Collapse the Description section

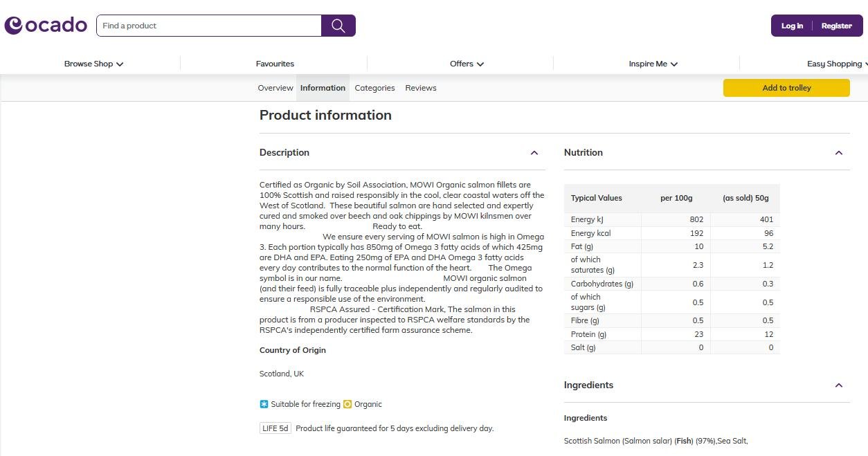click(x=534, y=153)
